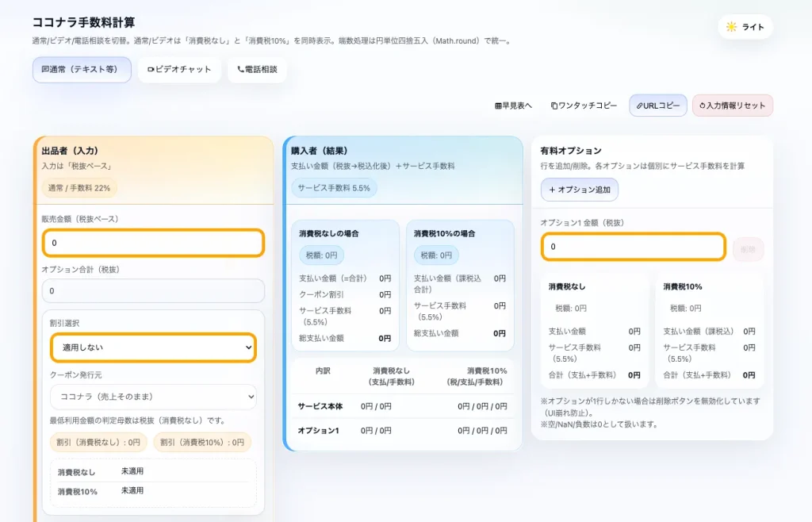Click the speech bubble icon on 通常（テキスト等）

(x=44, y=71)
